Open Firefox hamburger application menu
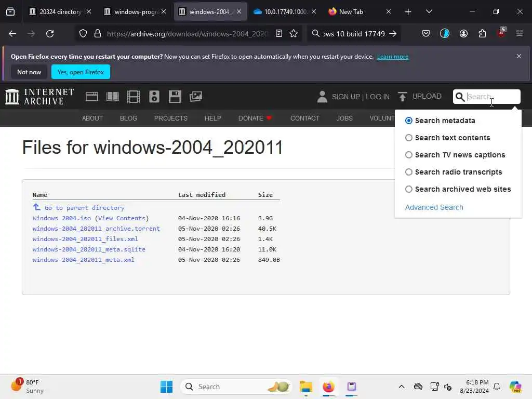Viewport: 532px width, 399px height. click(520, 34)
